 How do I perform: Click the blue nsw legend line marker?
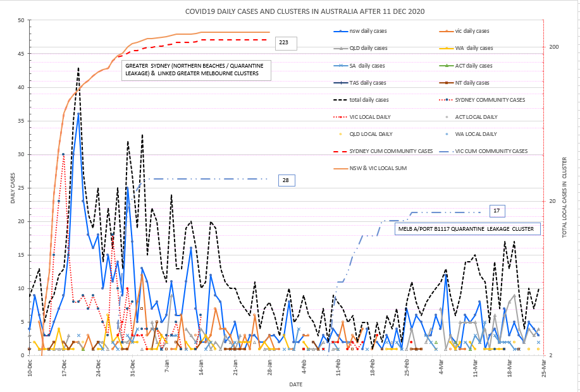coord(340,31)
